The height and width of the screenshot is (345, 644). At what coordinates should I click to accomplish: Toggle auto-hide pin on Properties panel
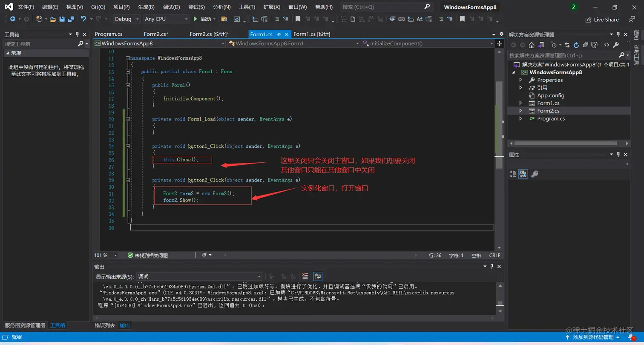click(x=618, y=155)
